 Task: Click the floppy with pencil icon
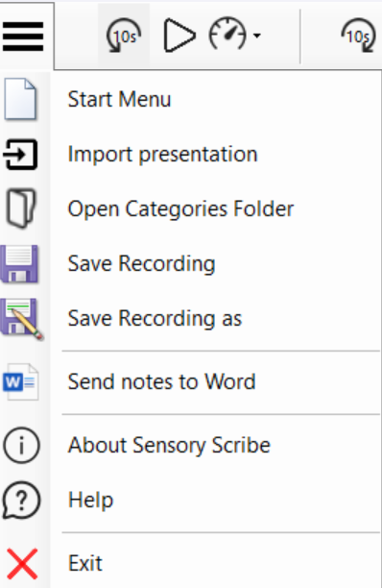coord(22,319)
